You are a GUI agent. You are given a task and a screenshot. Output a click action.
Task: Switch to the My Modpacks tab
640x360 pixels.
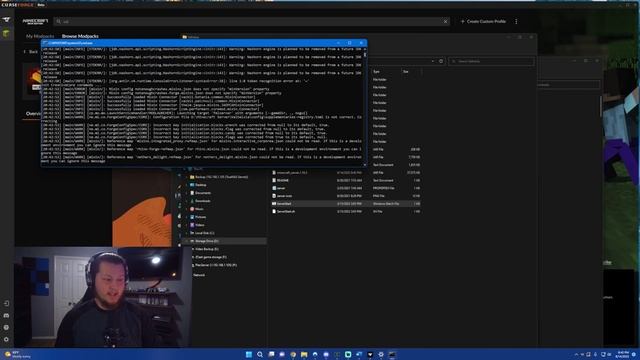click(x=40, y=36)
